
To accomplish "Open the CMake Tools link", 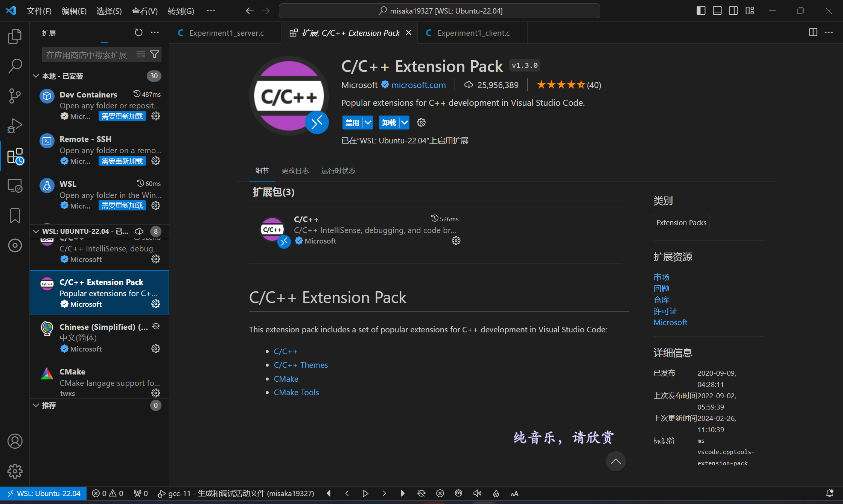I will [x=296, y=392].
